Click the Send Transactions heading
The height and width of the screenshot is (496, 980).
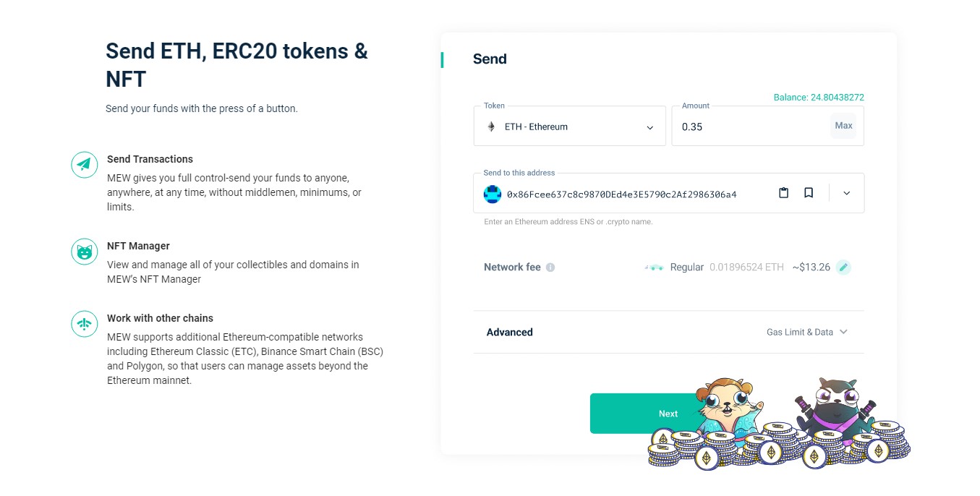(150, 159)
